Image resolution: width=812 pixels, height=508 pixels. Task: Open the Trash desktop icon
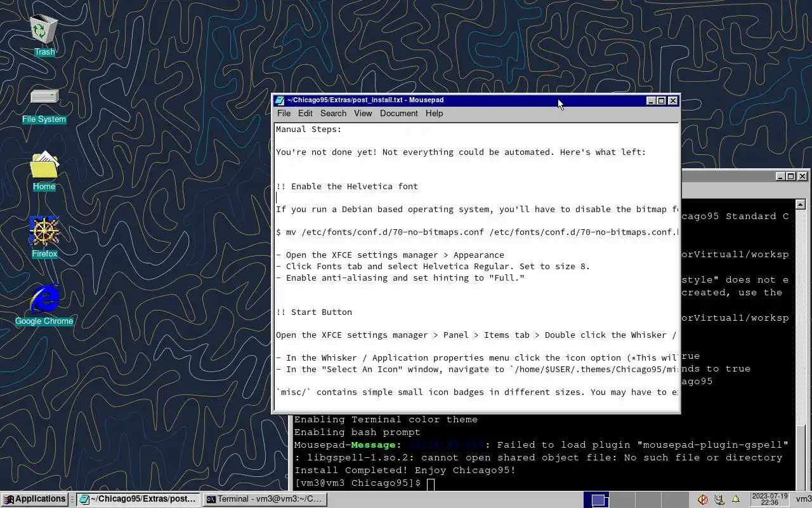coord(44,35)
